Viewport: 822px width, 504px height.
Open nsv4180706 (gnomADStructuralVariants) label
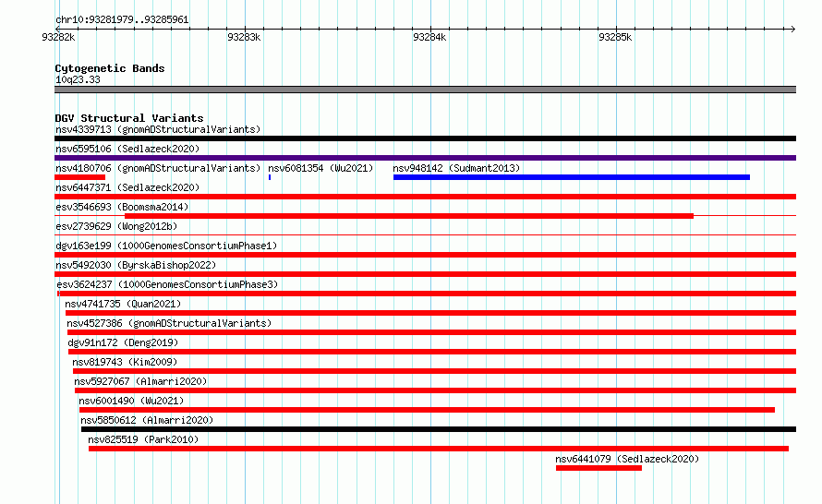(x=158, y=168)
